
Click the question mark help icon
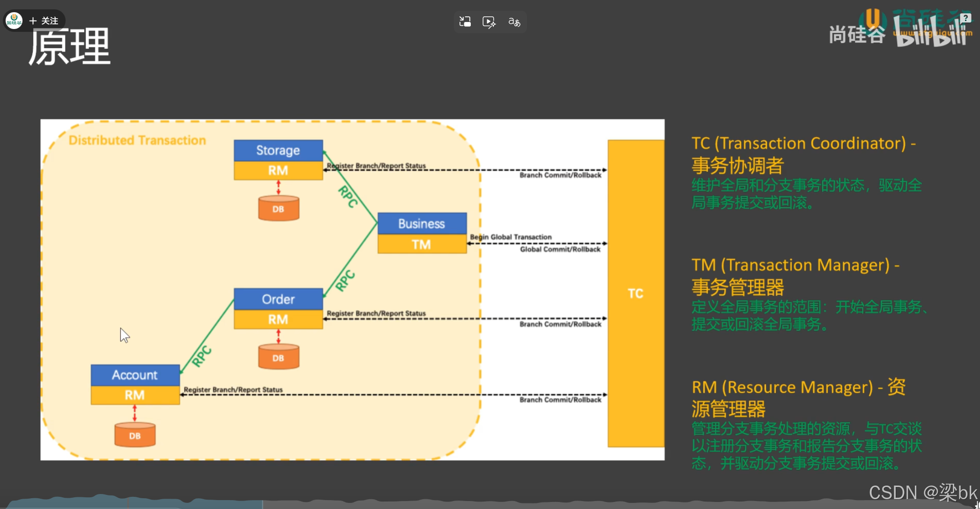965,18
